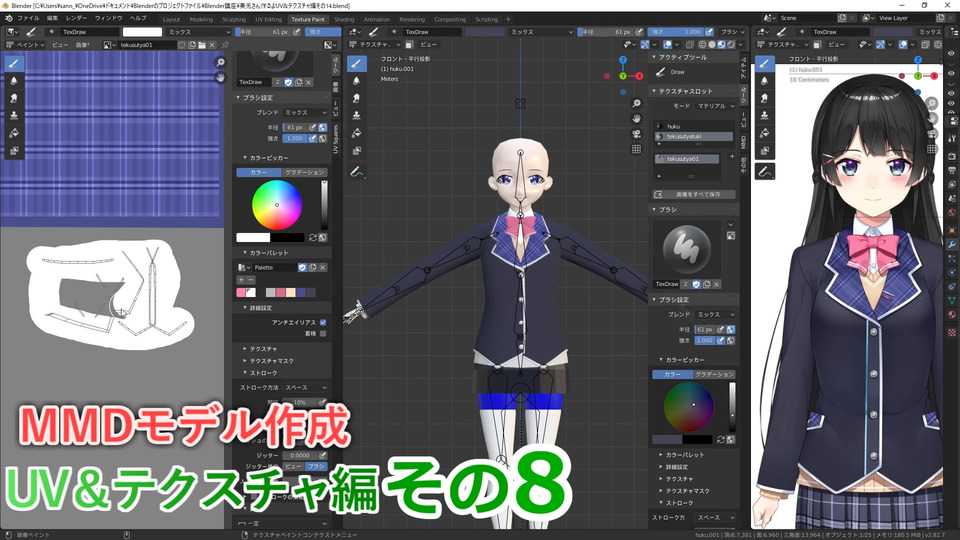The image size is (960, 540).
Task: Swap primary and secondary colors in left panel
Action: 313,238
